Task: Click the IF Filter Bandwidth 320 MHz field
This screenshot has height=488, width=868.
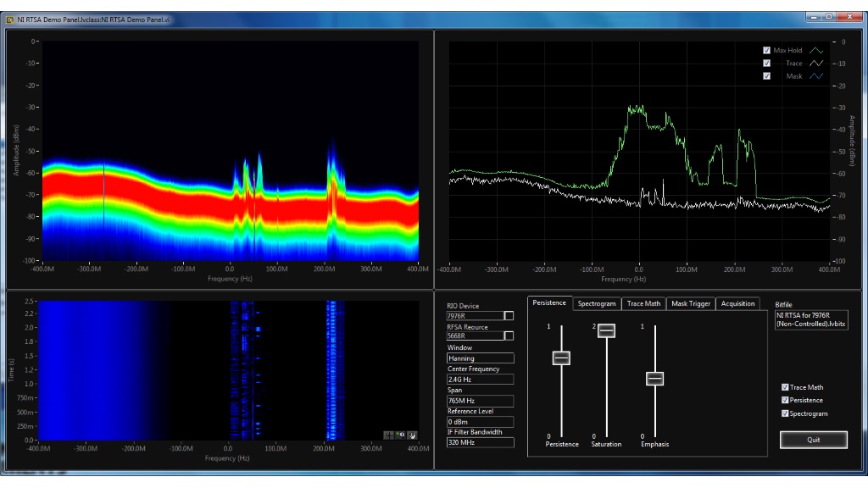Action: coord(480,442)
